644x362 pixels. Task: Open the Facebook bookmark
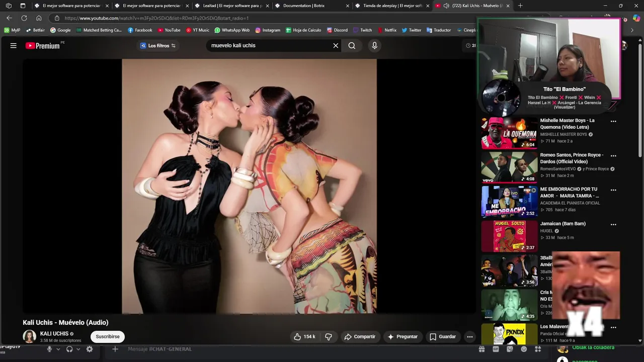click(140, 30)
